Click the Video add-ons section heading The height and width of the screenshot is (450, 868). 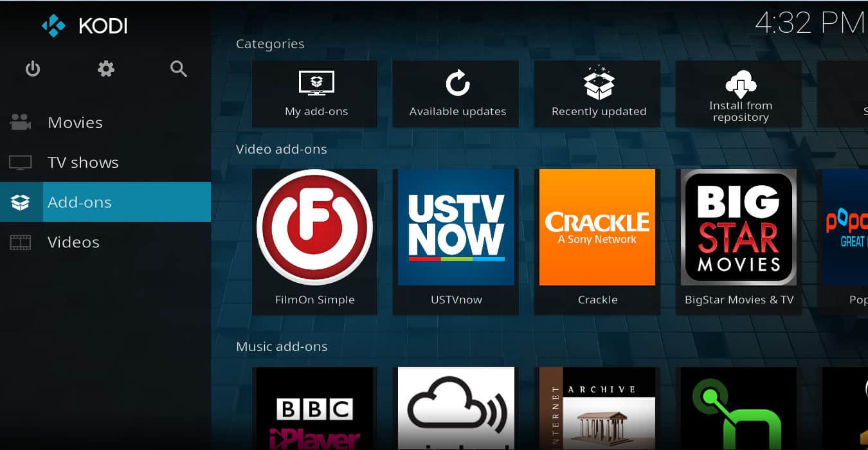coord(282,149)
